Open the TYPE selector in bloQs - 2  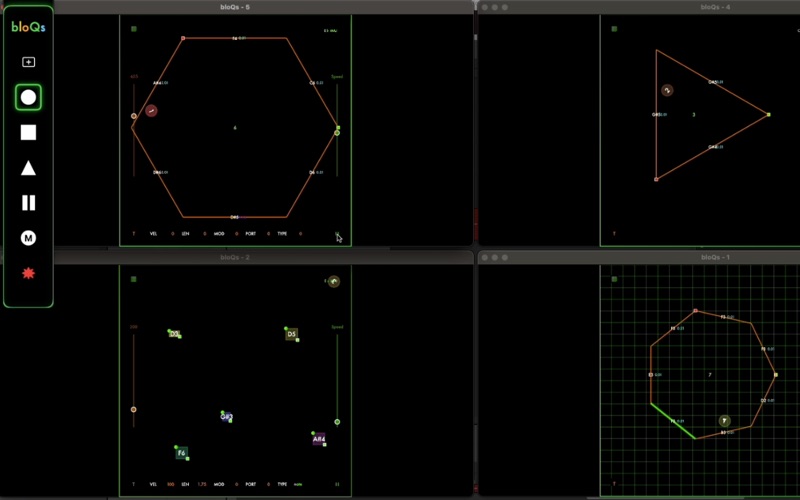[298, 484]
